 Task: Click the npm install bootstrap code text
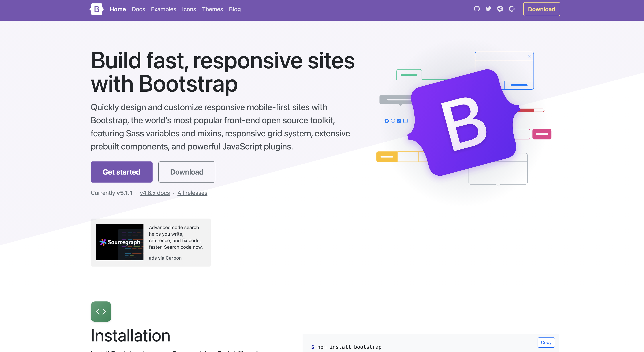click(x=349, y=347)
